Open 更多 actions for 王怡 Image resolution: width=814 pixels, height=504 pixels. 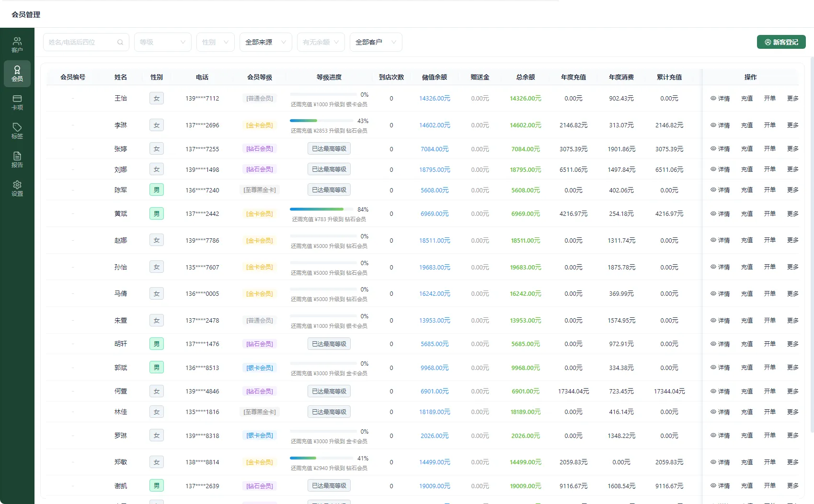[x=793, y=99]
